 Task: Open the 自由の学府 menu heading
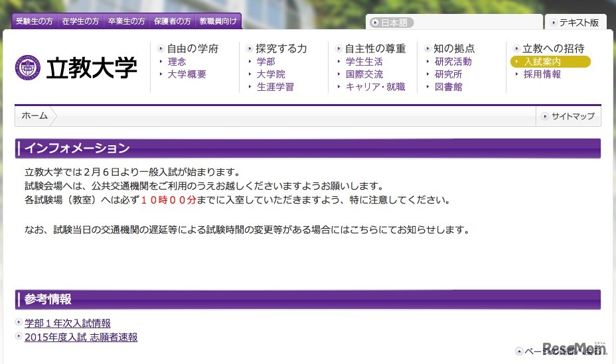point(193,48)
